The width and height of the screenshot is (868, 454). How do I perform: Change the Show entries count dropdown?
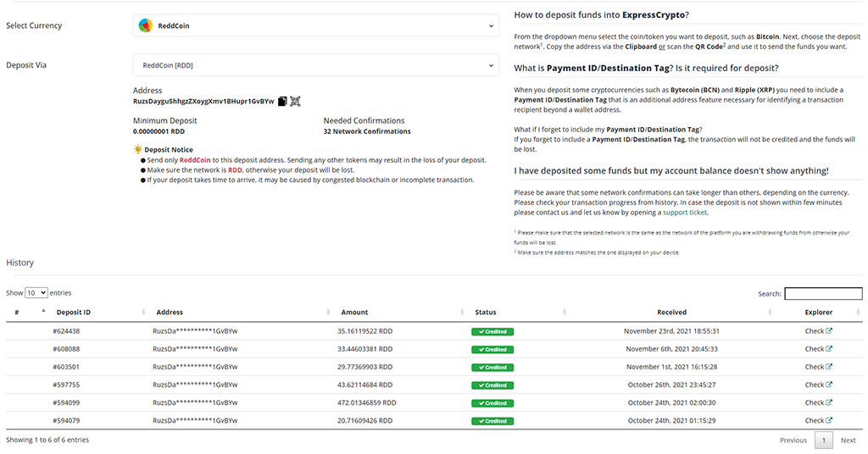[36, 292]
